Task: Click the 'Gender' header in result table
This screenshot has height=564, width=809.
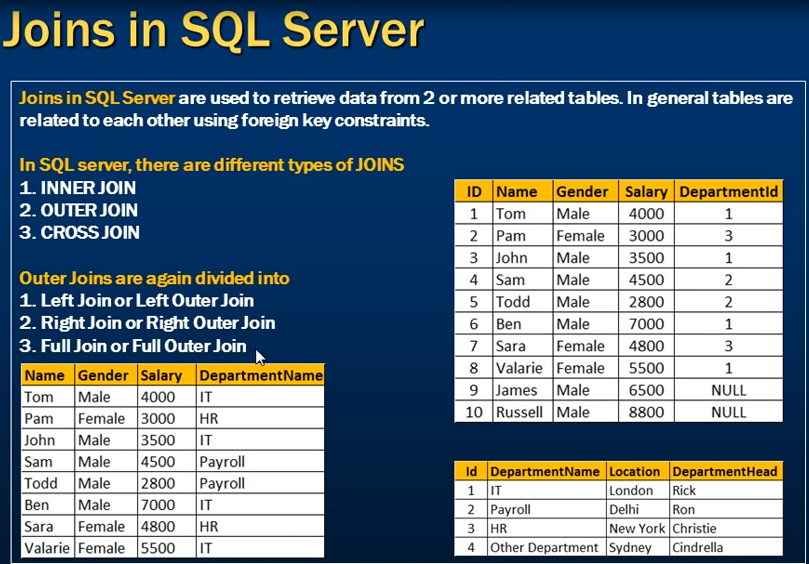Action: point(106,375)
